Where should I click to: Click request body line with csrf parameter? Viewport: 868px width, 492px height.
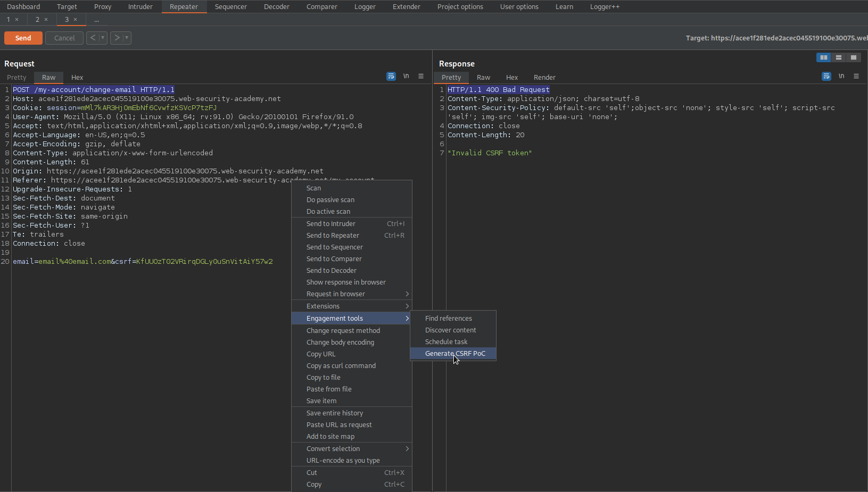tap(143, 262)
